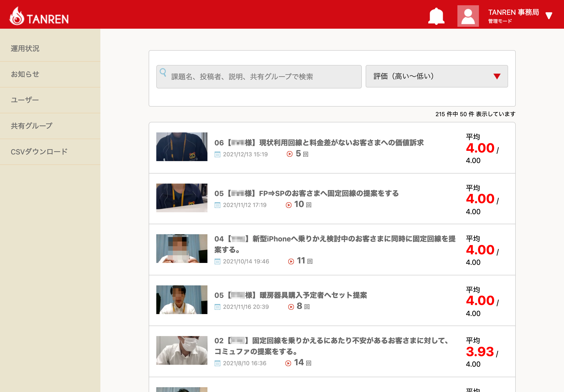The width and height of the screenshot is (564, 392).
Task: Click the red sort dropdown triangle
Action: pos(497,76)
